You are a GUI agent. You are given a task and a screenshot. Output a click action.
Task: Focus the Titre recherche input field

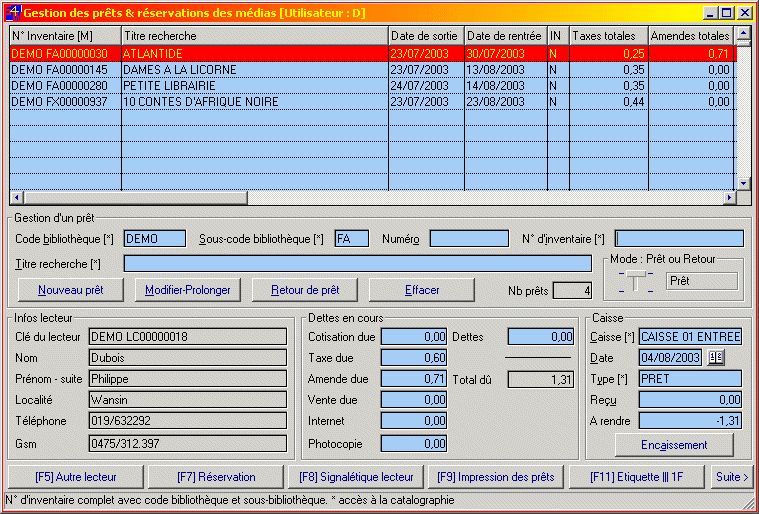[x=357, y=264]
